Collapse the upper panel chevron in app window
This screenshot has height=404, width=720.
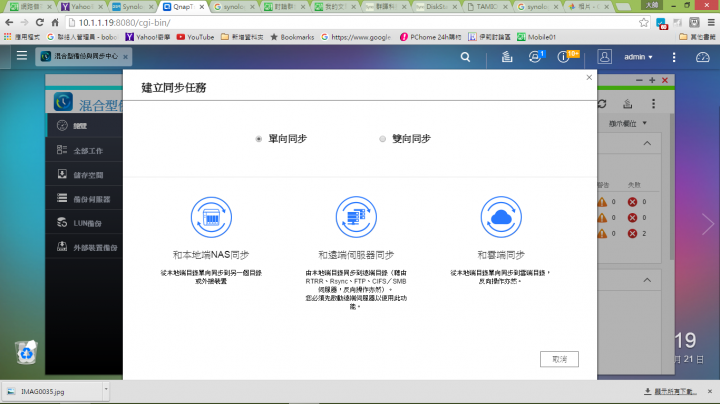(647, 144)
